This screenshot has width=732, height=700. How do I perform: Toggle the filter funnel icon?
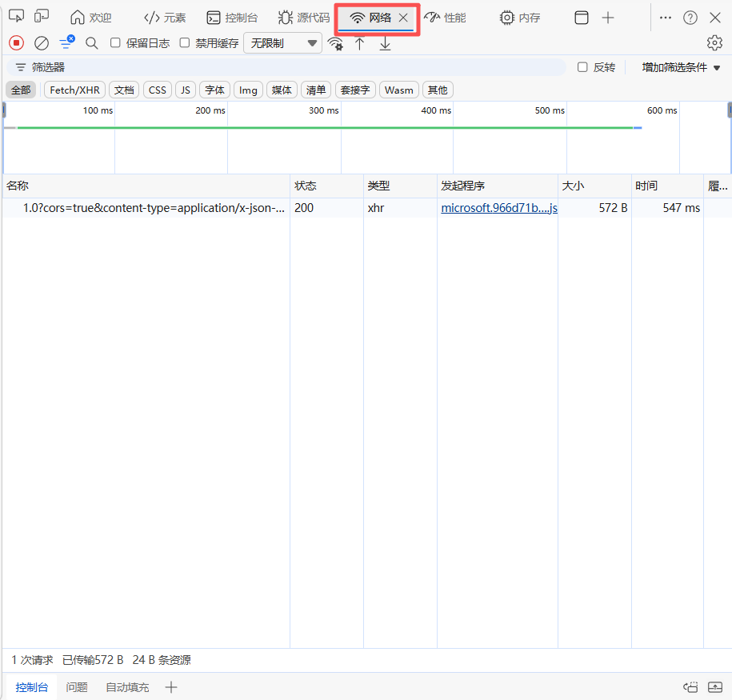point(67,42)
